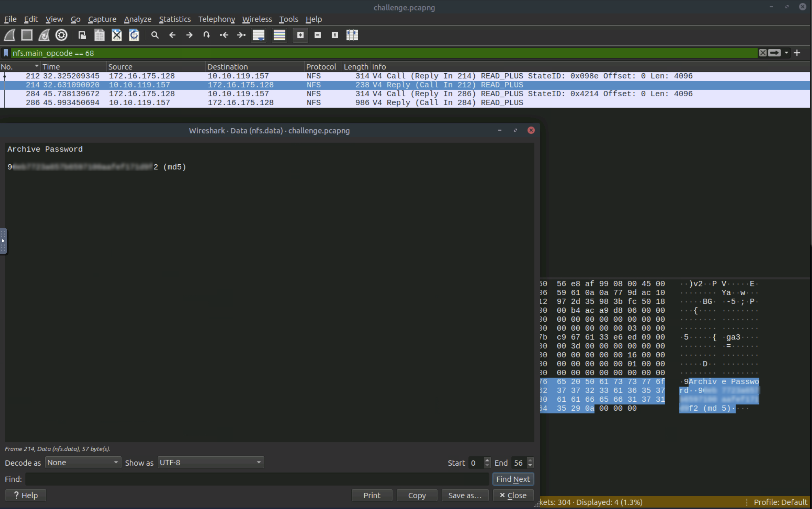Viewport: 812px width, 509px height.
Task: Expand the collapsed side panel handle
Action: point(3,241)
